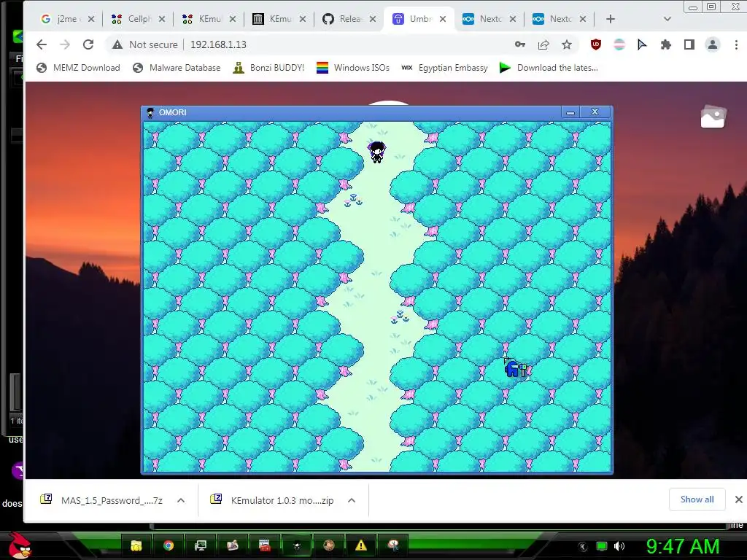Expand MAS_1.5_Password download options
The height and width of the screenshot is (560, 747).
(x=181, y=500)
